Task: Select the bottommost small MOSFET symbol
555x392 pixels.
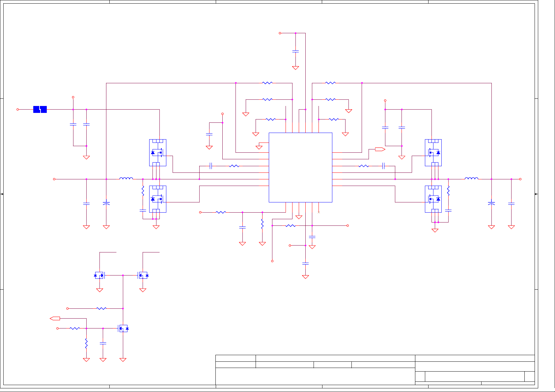Action: click(123, 328)
